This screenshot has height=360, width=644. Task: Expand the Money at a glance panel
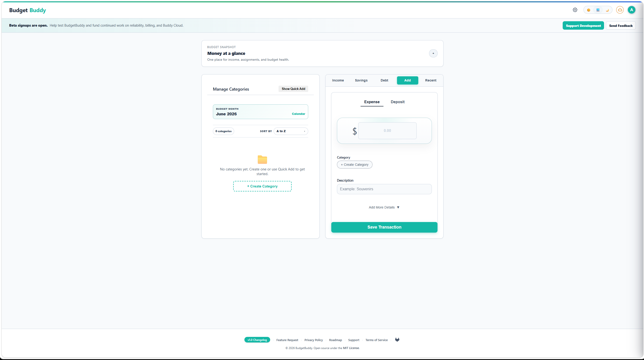coord(433,53)
